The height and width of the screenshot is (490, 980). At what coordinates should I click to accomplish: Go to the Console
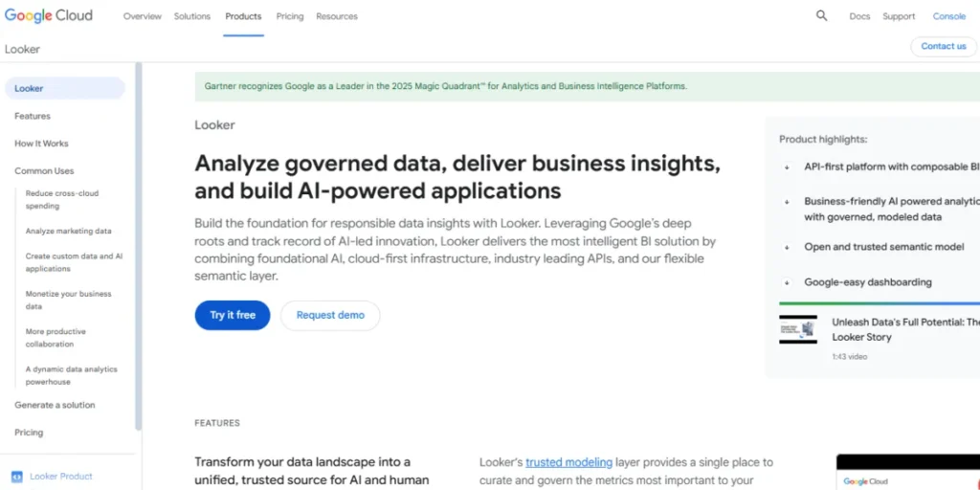coord(948,16)
